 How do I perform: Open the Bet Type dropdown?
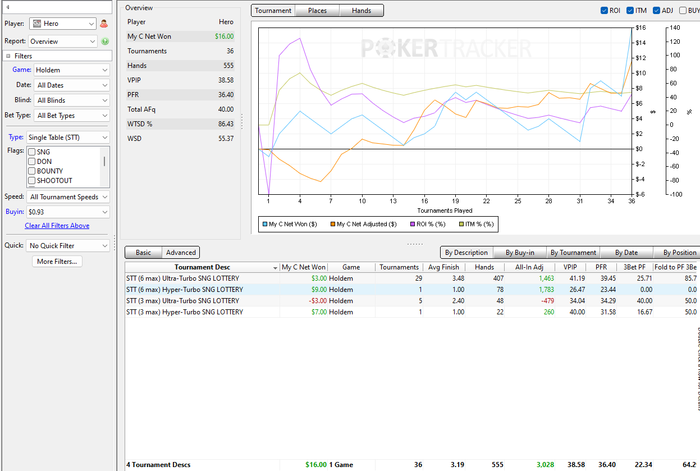tap(71, 116)
